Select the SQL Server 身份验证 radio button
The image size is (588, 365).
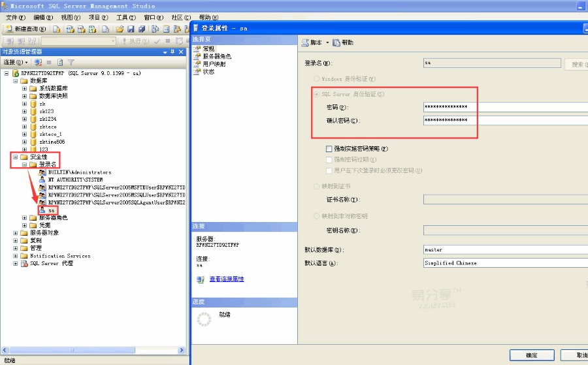pos(316,94)
